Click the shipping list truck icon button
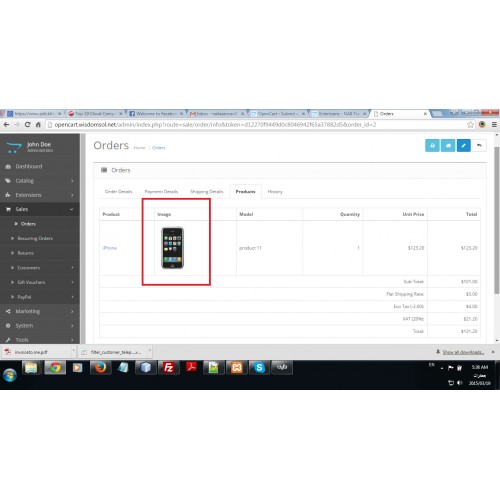Image resolution: width=500 pixels, height=500 pixels. click(448, 145)
